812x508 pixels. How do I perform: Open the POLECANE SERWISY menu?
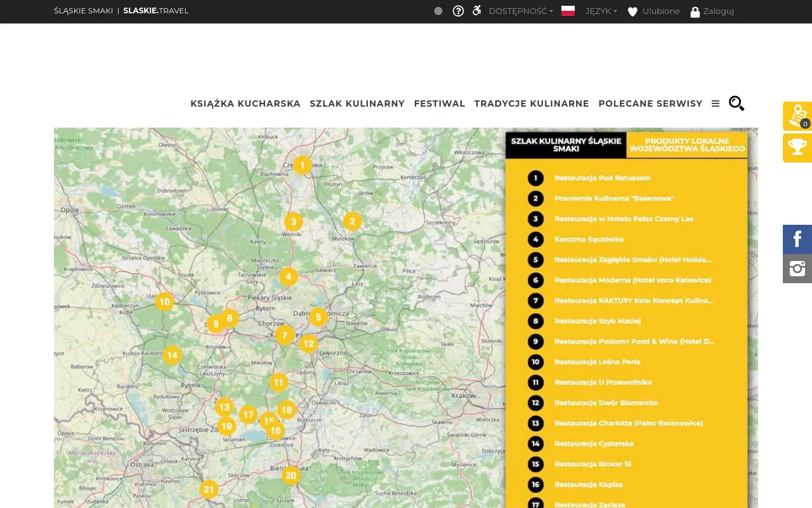[650, 104]
